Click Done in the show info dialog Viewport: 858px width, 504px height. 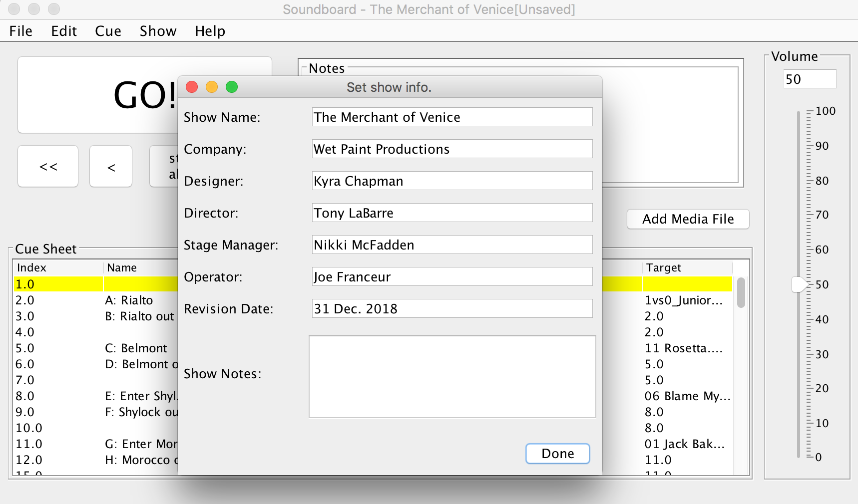click(x=557, y=454)
